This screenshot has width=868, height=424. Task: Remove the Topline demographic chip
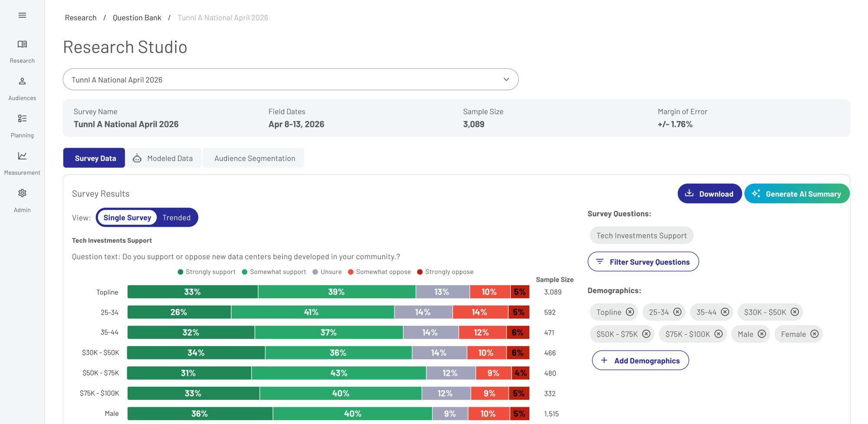pos(630,312)
